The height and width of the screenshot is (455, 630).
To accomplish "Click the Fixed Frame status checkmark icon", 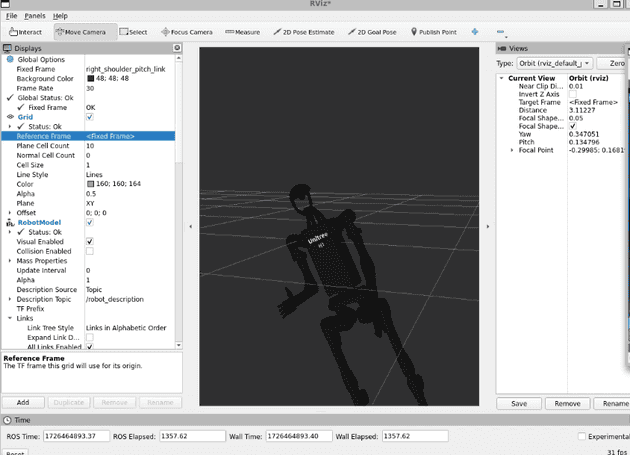I will (21, 107).
